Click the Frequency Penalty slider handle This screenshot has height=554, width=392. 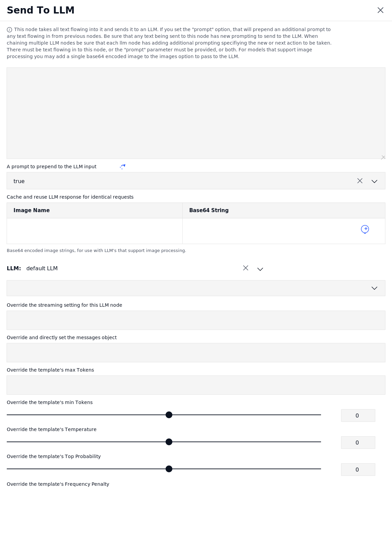(x=169, y=469)
